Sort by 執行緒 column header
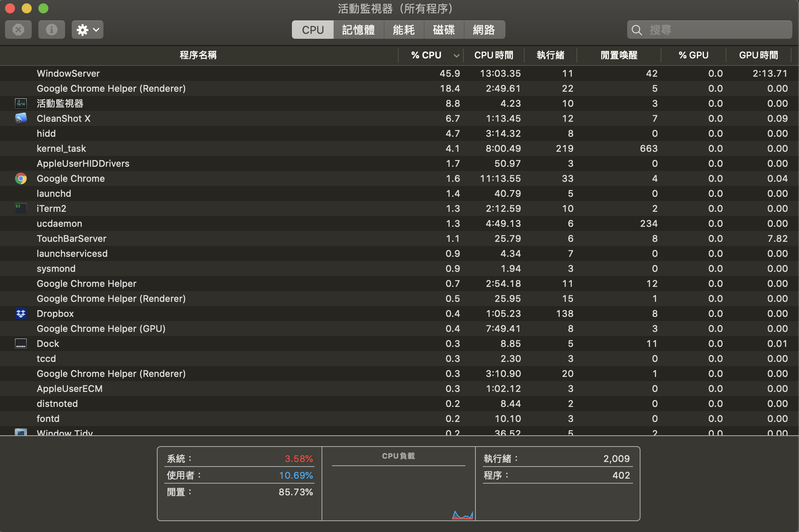799x532 pixels. 550,55
